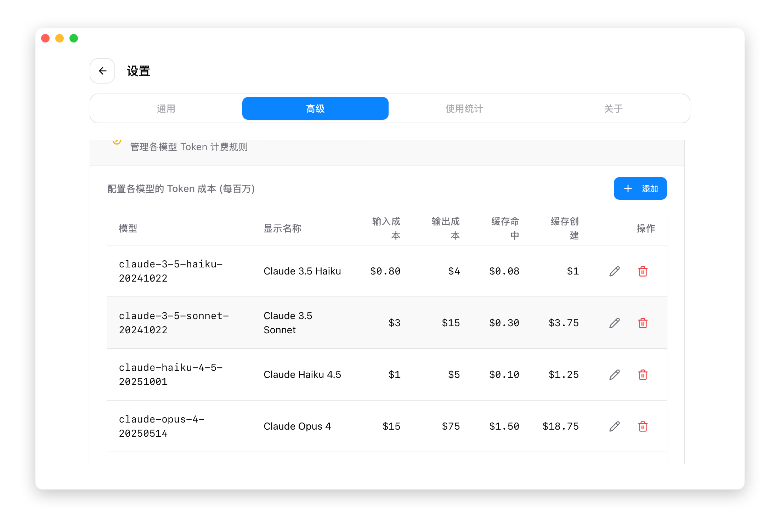Delete the claude-3-5-haiku-20241022 pricing row

pyautogui.click(x=643, y=271)
